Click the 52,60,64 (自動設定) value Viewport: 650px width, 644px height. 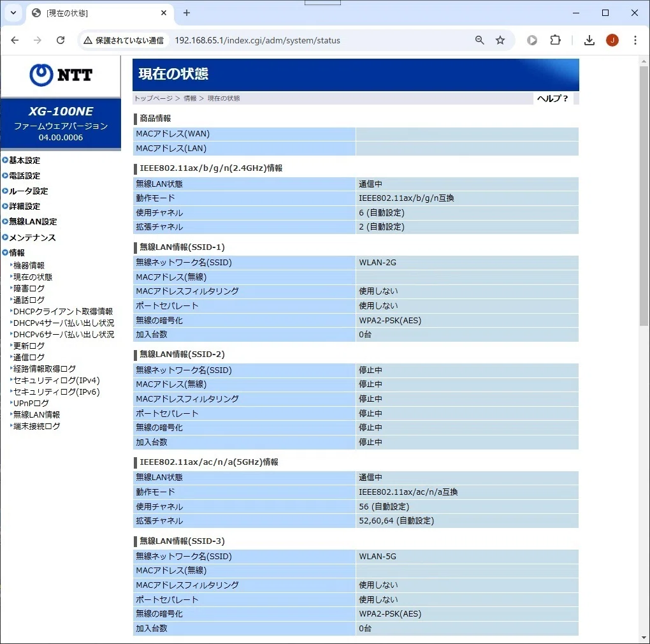pyautogui.click(x=396, y=521)
